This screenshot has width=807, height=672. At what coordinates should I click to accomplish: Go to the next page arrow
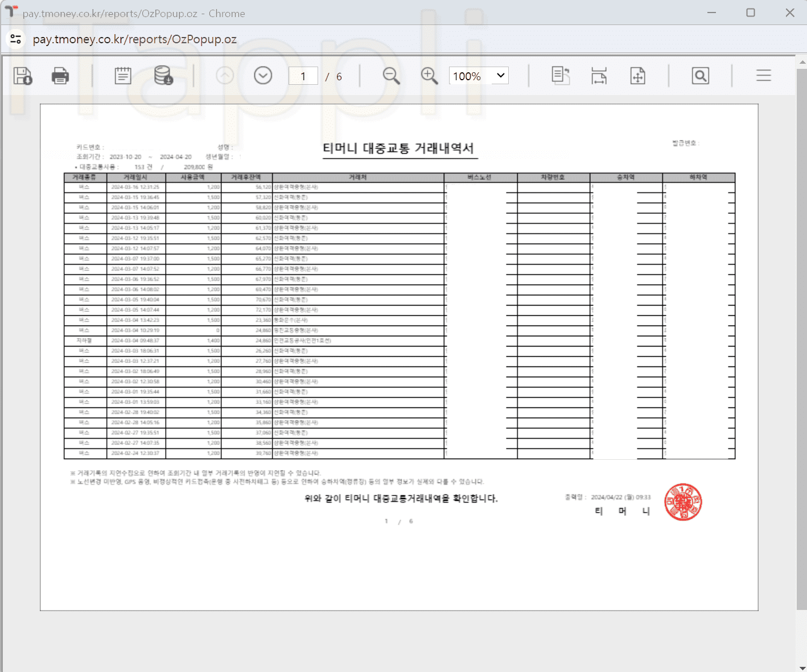coord(263,76)
